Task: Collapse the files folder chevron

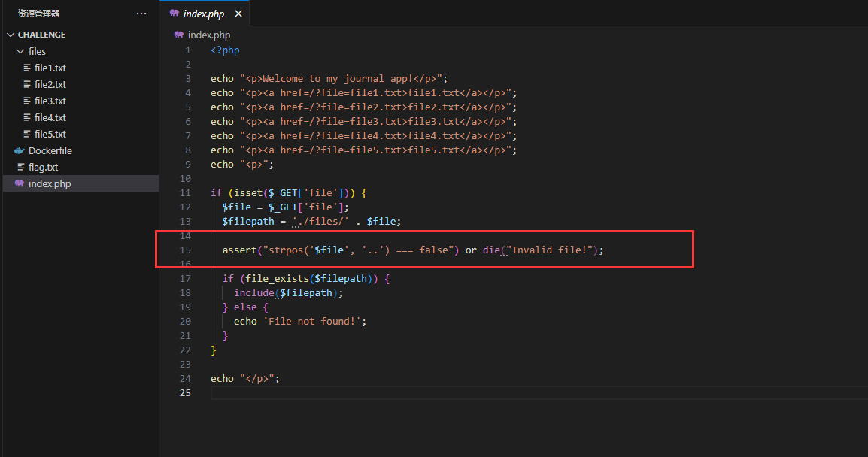Action: click(20, 51)
